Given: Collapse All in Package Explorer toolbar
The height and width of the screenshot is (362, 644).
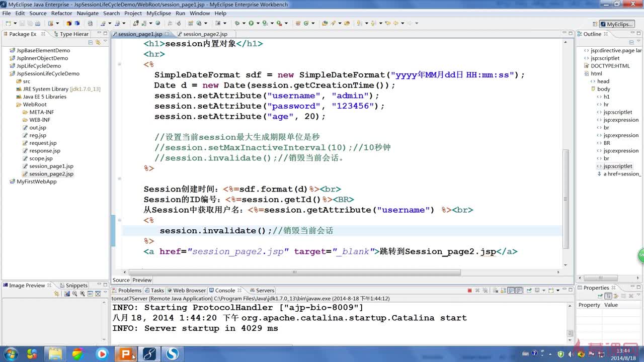Looking at the screenshot, I should point(91,43).
